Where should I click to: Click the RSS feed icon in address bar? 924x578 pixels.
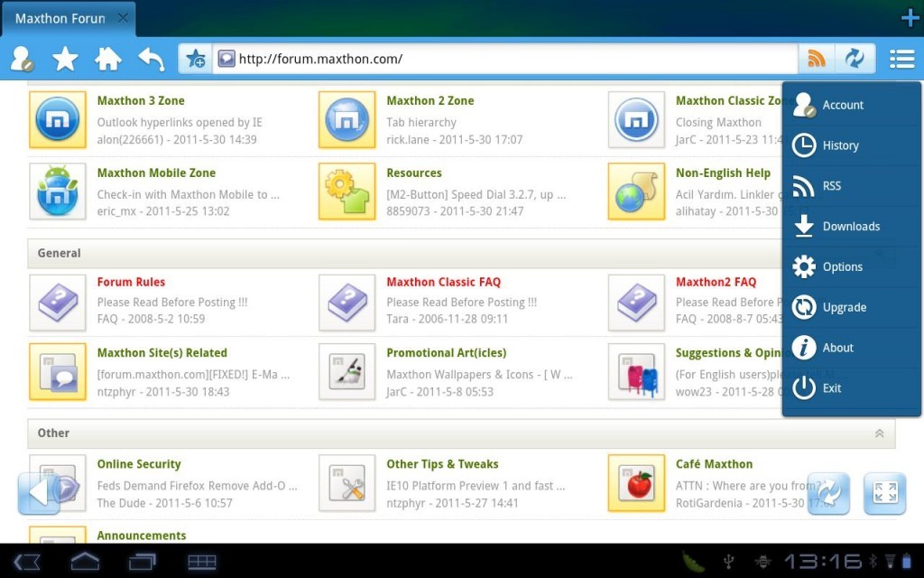click(816, 59)
